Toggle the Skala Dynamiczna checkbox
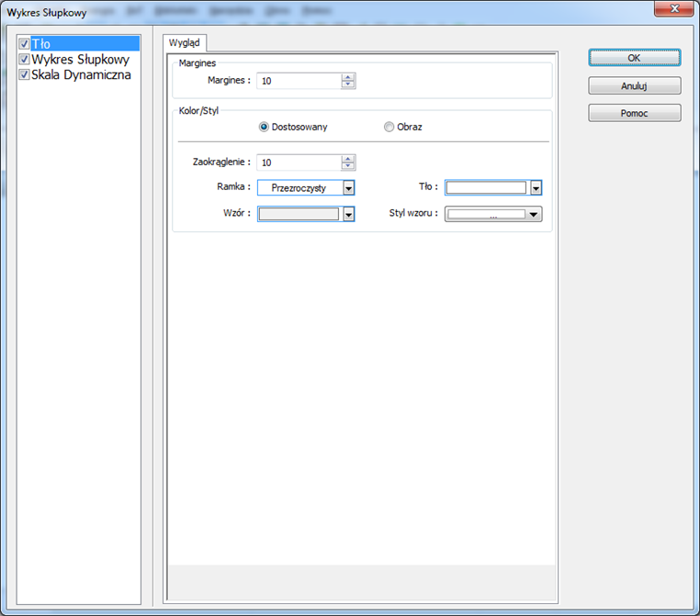This screenshot has width=700, height=616. pyautogui.click(x=24, y=74)
